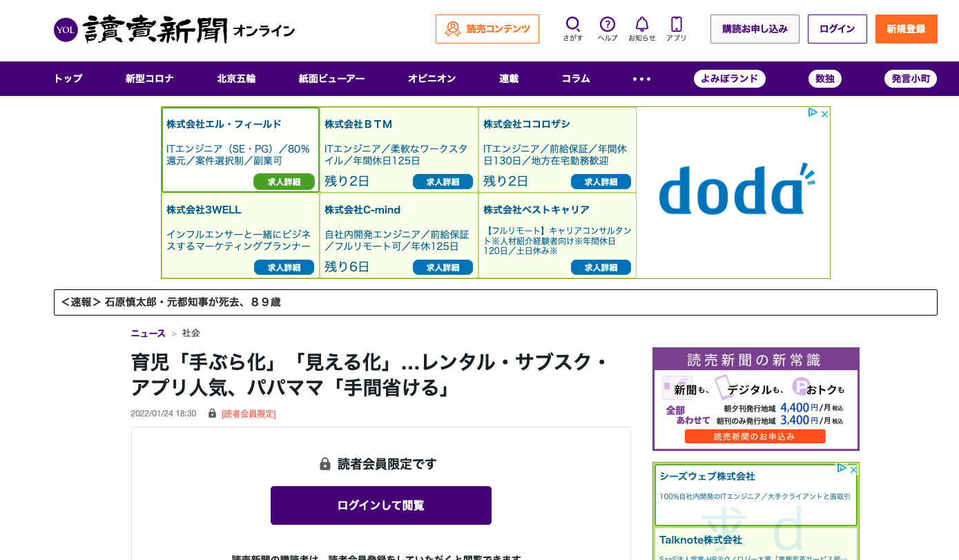Close the doda banner ad with X icon
The width and height of the screenshot is (959, 560).
point(824,114)
